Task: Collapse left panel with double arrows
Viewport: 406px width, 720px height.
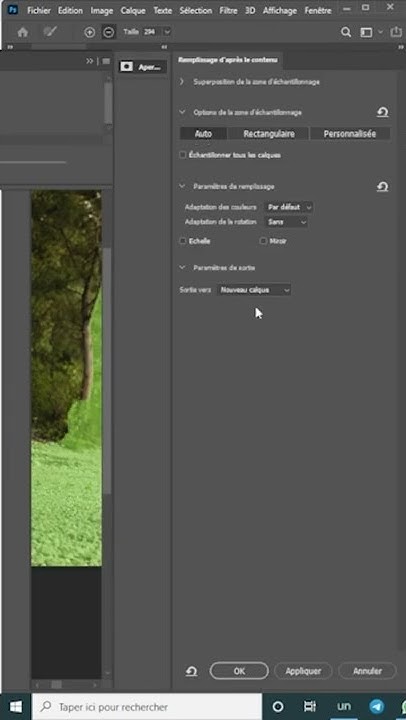Action: [90, 61]
